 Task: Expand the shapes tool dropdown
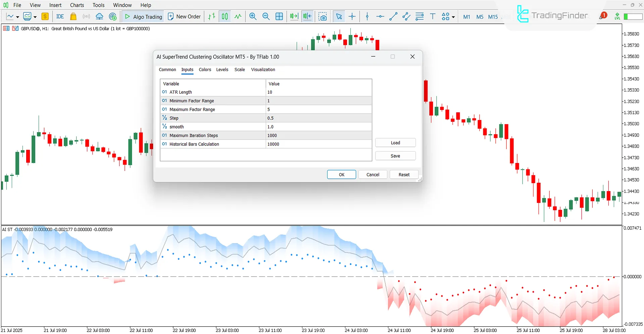point(453,17)
